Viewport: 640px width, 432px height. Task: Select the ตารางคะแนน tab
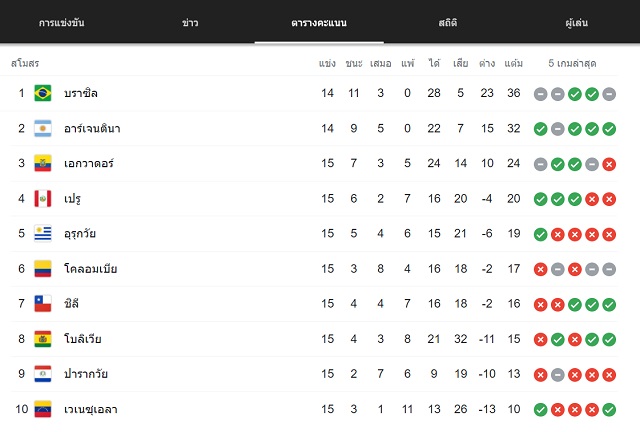coord(319,22)
